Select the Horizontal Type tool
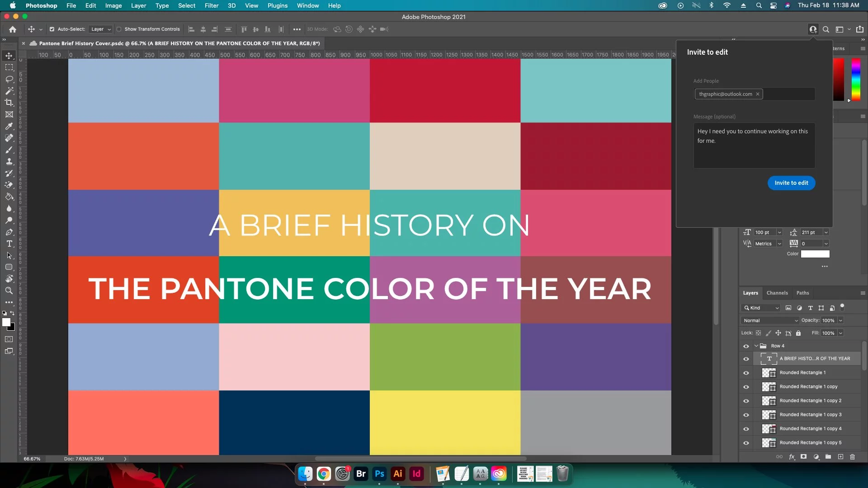 (x=9, y=244)
